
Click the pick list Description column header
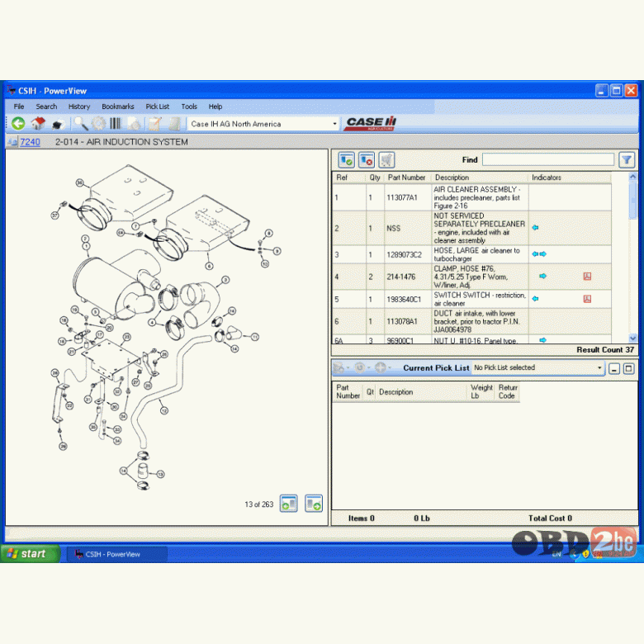click(x=422, y=392)
